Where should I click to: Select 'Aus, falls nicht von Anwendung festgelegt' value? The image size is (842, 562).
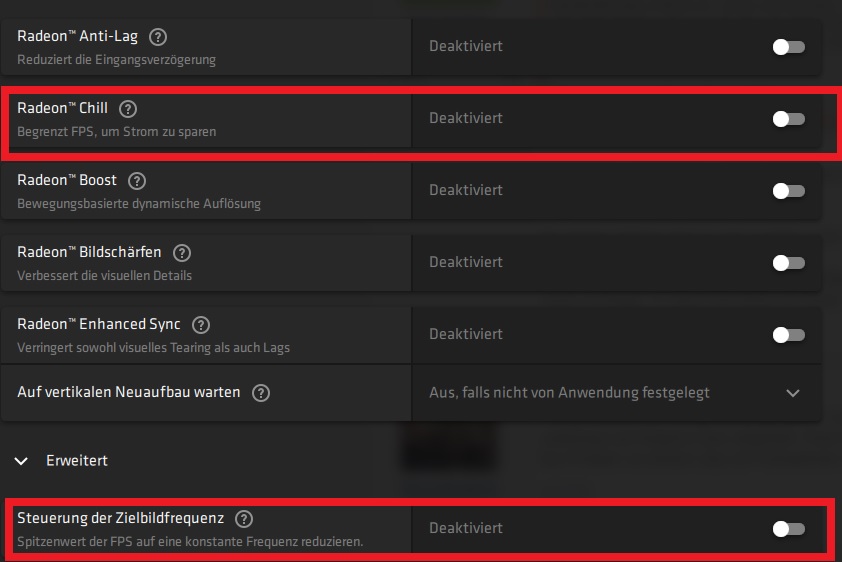coord(569,393)
